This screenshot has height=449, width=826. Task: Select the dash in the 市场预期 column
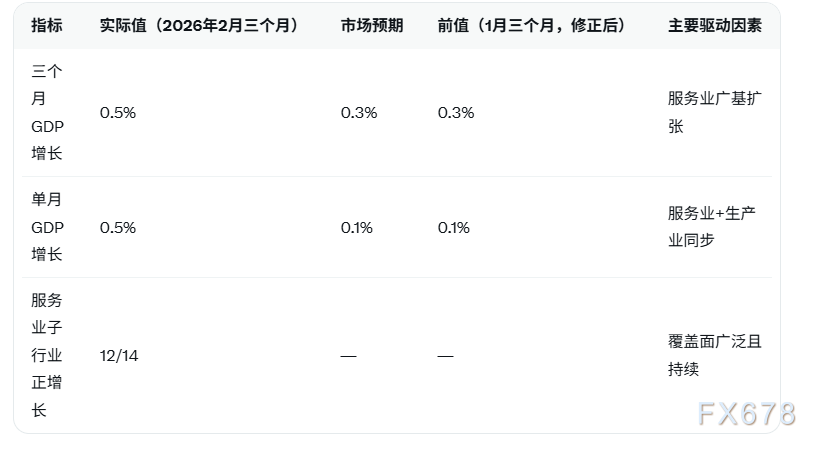point(348,356)
